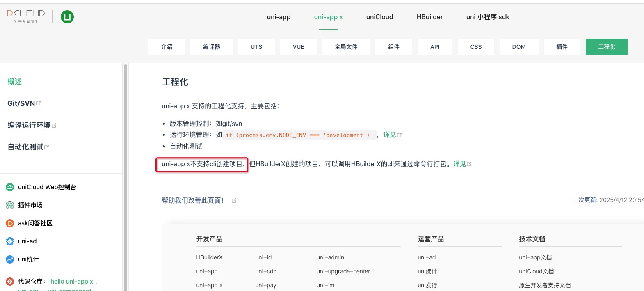
Task: Click the uni统计 chart icon
Action: pyautogui.click(x=10, y=259)
